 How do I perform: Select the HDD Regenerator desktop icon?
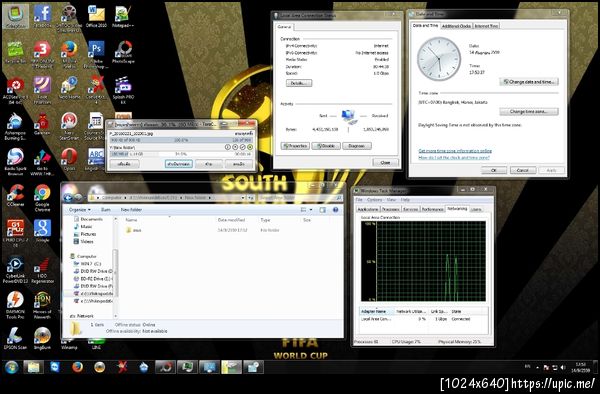(42, 270)
